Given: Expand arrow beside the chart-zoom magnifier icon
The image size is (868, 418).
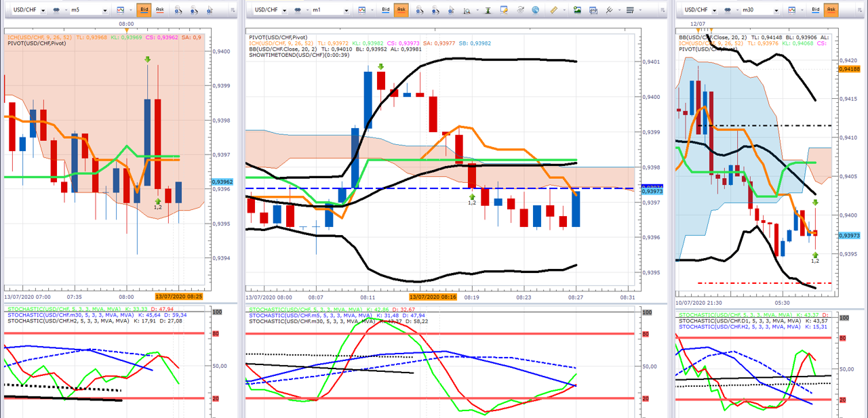Looking at the screenshot, I should pyautogui.click(x=477, y=10).
